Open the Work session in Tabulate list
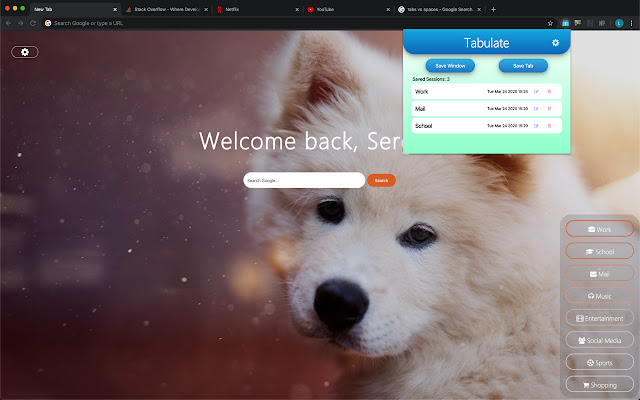Viewport: 640px width, 400px height. click(487, 91)
